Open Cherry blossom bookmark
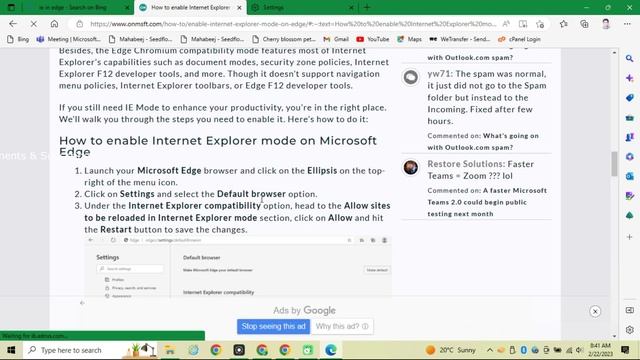The image size is (640, 360). pos(284,39)
